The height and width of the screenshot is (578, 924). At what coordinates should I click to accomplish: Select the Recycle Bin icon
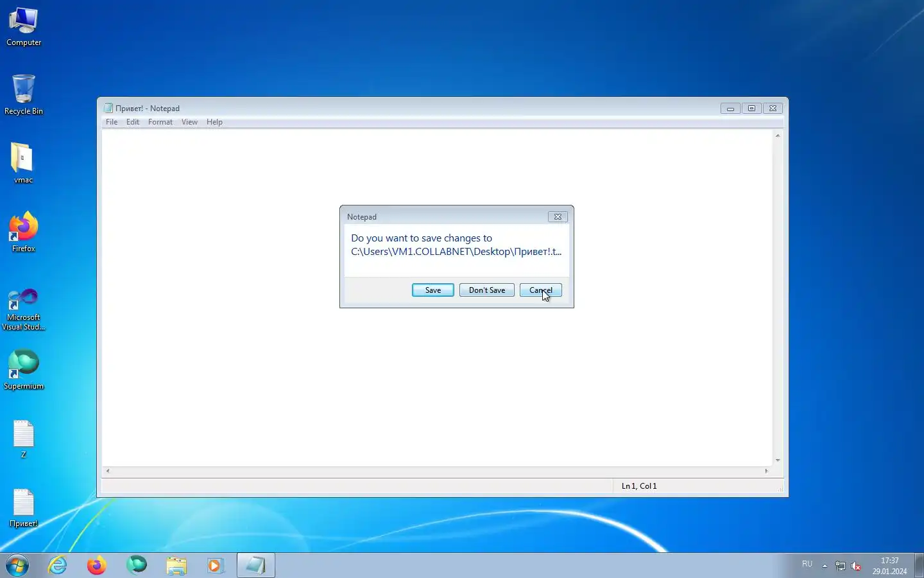[x=24, y=95]
